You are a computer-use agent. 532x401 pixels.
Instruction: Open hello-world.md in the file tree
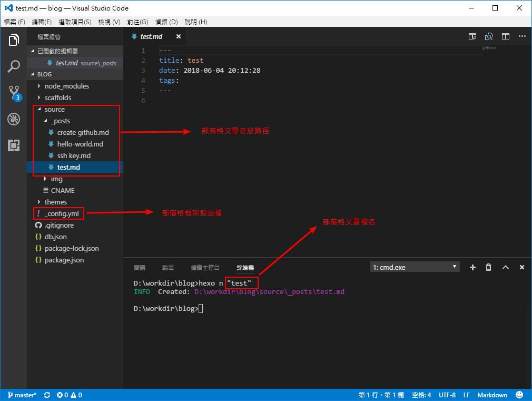[80, 144]
